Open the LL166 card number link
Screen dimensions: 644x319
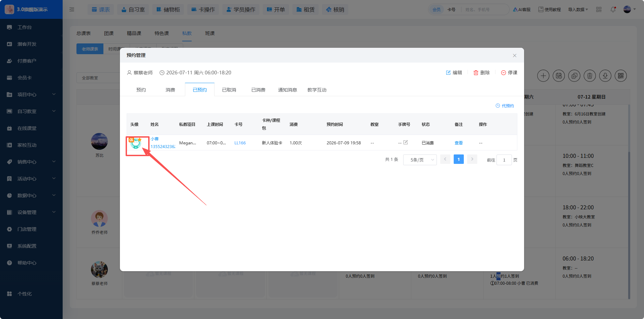[240, 143]
